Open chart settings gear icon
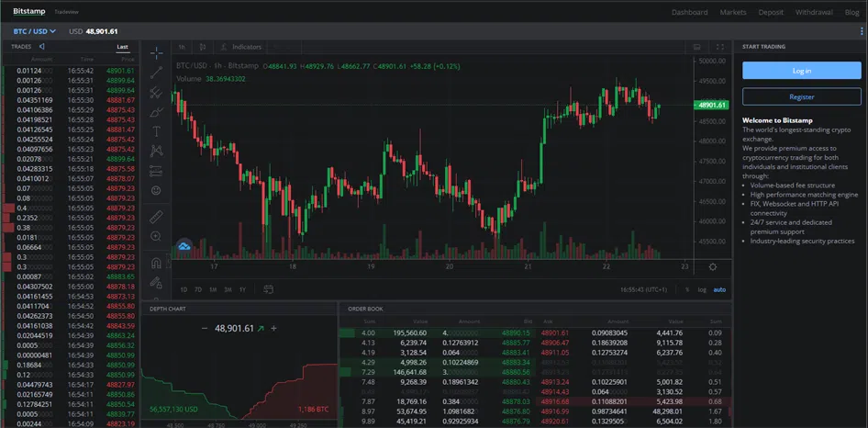 pyautogui.click(x=712, y=266)
